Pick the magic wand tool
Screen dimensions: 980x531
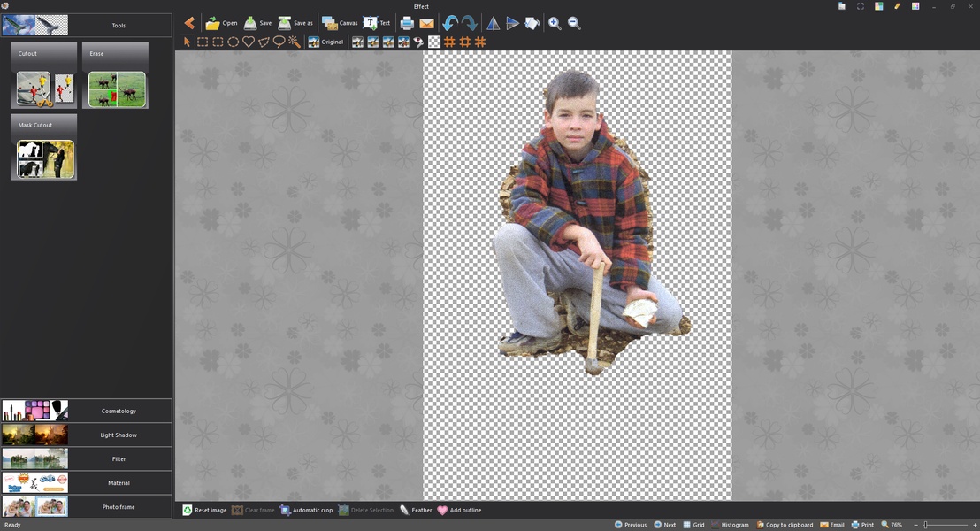coord(295,42)
